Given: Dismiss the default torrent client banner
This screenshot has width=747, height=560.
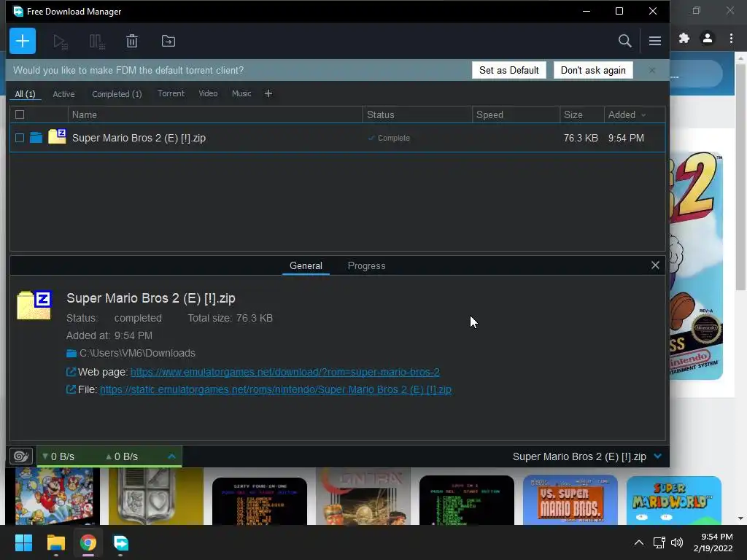Looking at the screenshot, I should click(x=651, y=70).
